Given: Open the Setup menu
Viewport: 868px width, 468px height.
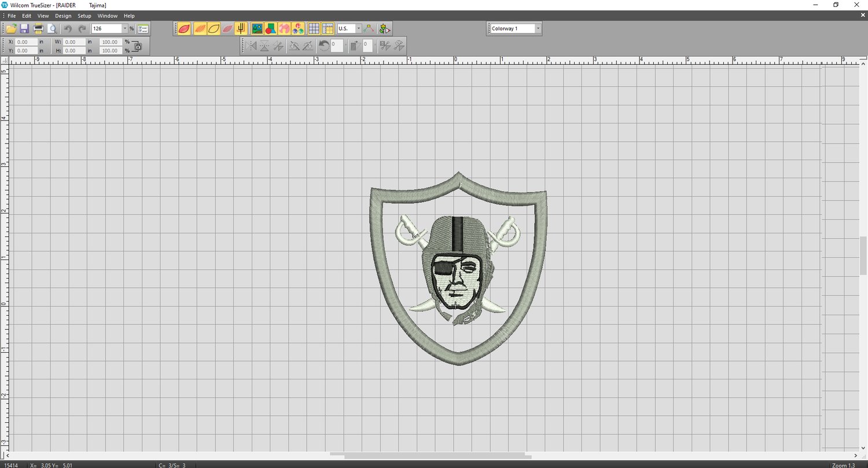Looking at the screenshot, I should (84, 16).
